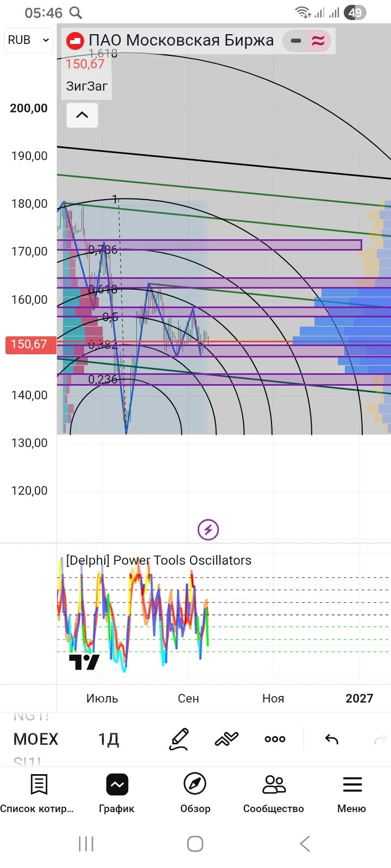Change the 1Д timeframe interval

click(x=109, y=739)
